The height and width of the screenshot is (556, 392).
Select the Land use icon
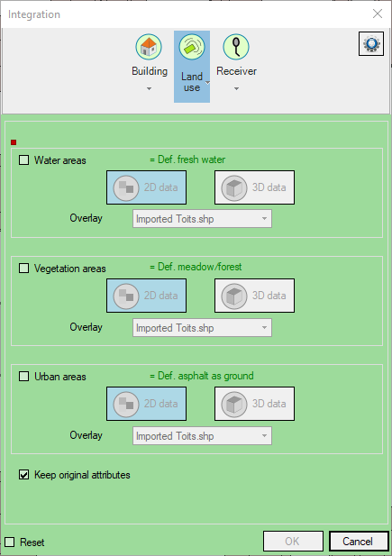tap(192, 47)
